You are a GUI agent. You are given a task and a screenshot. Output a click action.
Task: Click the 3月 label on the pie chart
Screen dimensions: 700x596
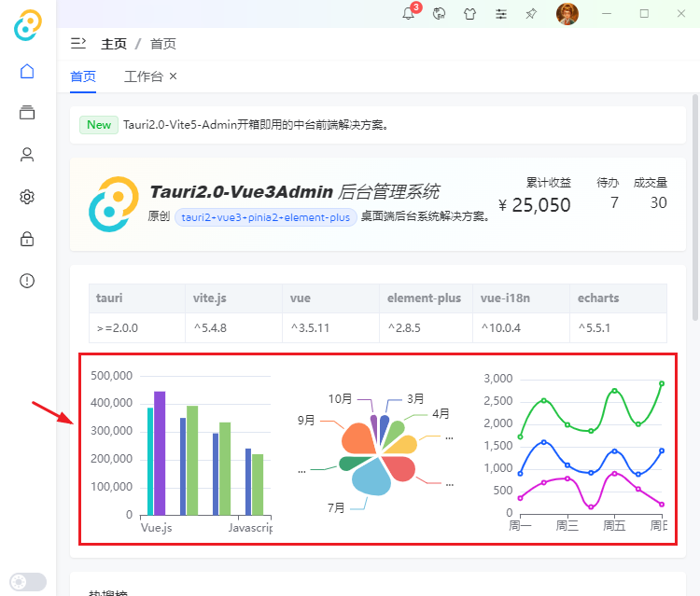(x=415, y=399)
